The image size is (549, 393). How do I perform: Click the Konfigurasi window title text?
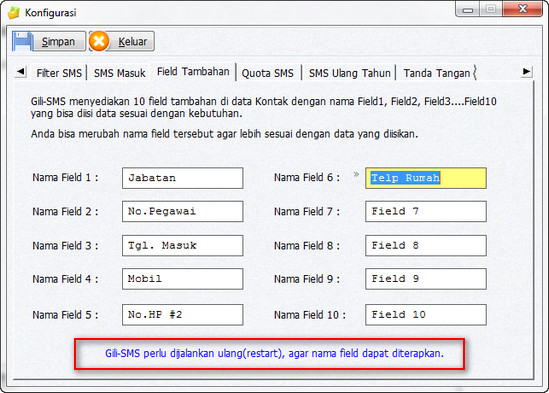point(50,13)
